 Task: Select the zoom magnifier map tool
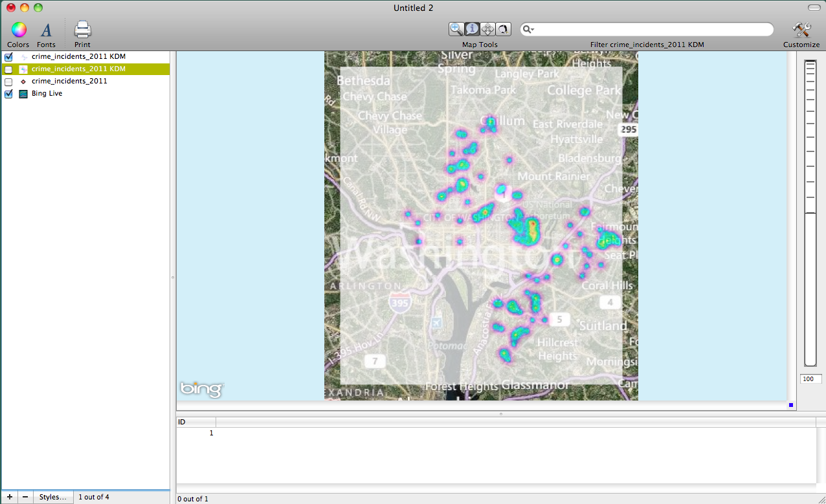[x=456, y=29]
